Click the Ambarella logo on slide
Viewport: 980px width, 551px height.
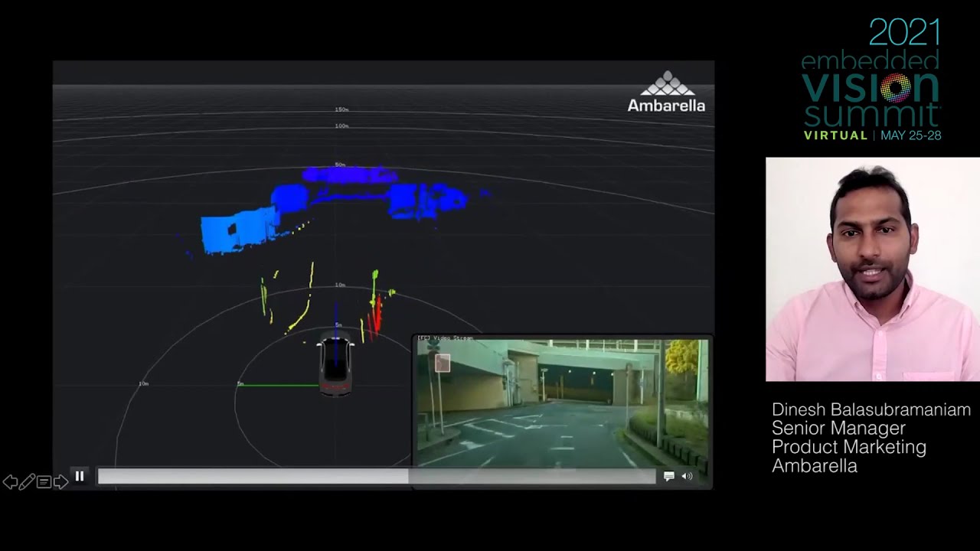[666, 93]
